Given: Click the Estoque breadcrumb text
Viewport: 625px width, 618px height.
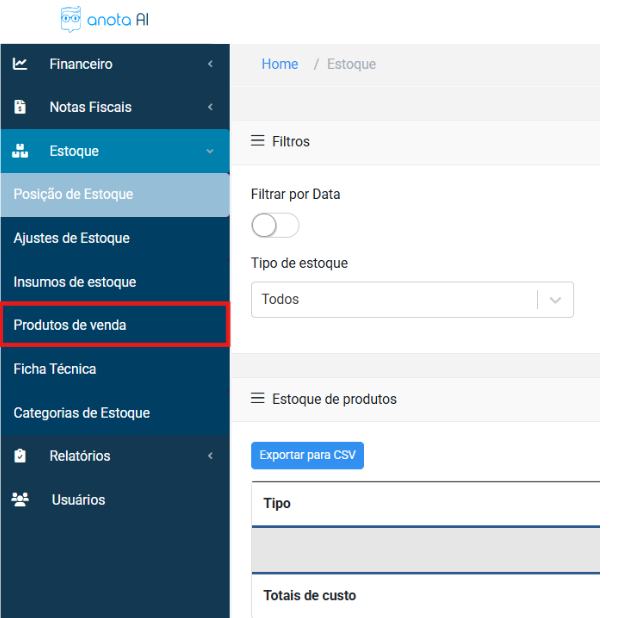Looking at the screenshot, I should 351,64.
